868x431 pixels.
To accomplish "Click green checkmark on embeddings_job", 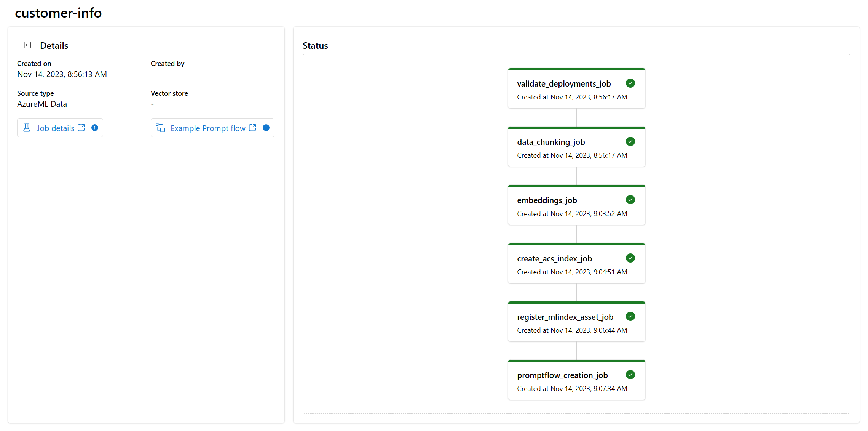I will (630, 200).
